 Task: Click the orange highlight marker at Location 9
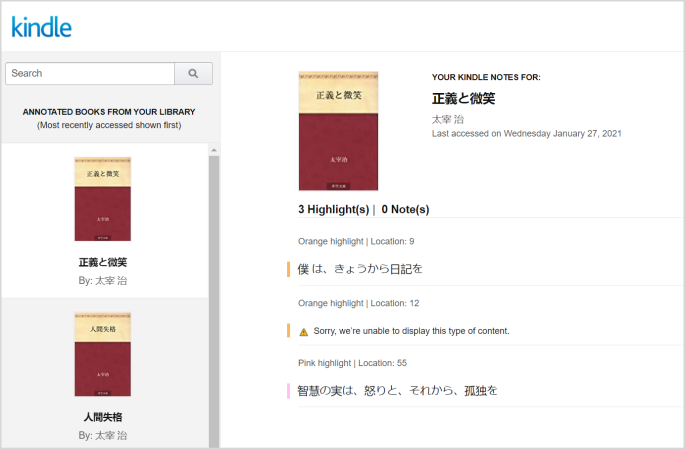[288, 269]
